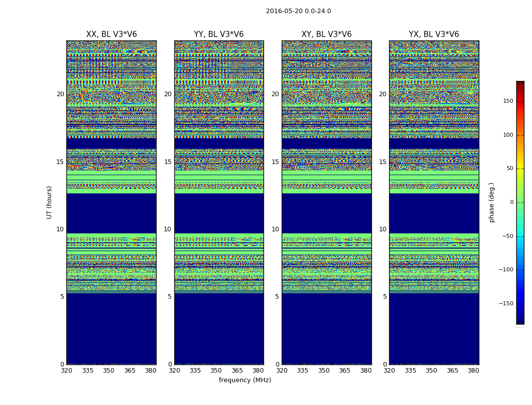Click the YY, BL V3*V6 subplot title
Viewport: 532px width, 405px height.
[219, 34]
